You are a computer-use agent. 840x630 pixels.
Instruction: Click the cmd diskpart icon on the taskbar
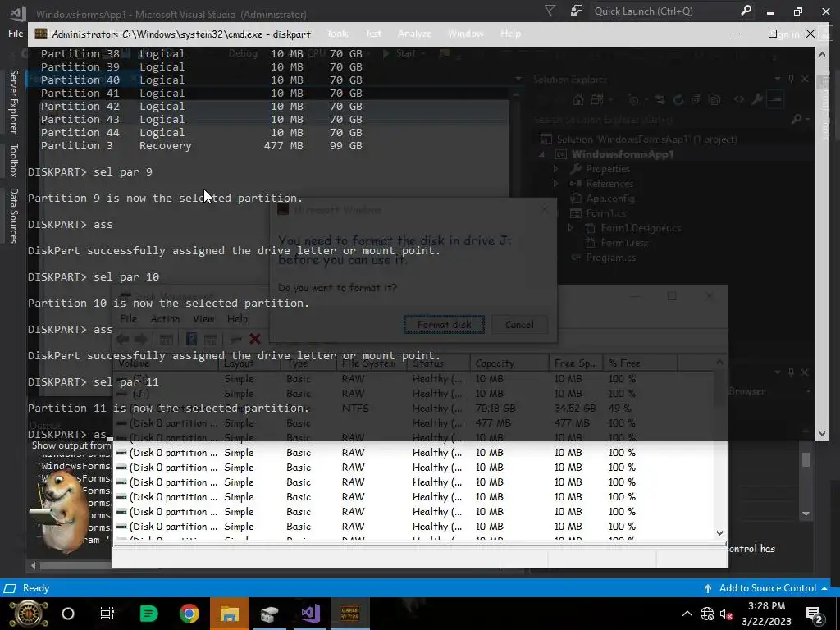pos(350,614)
